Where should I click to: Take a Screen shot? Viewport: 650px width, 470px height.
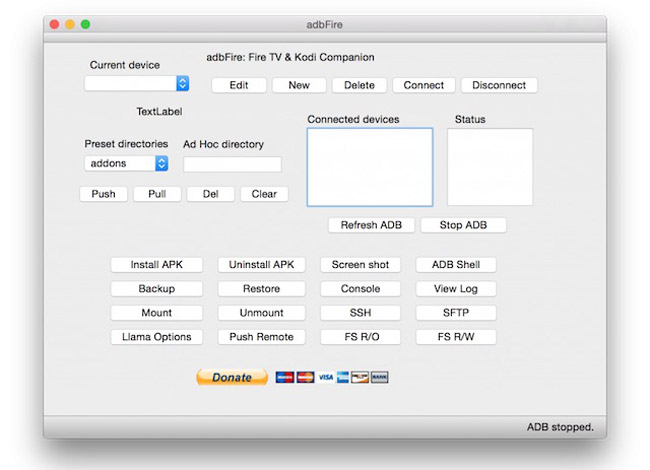(360, 265)
